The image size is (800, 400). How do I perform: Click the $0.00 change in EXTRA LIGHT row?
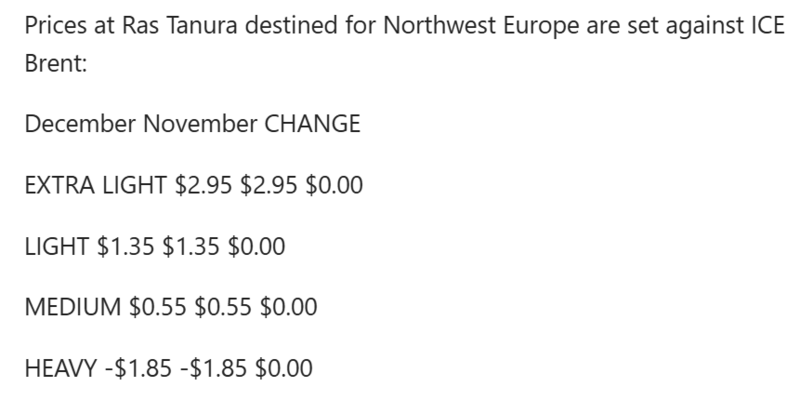[335, 185]
